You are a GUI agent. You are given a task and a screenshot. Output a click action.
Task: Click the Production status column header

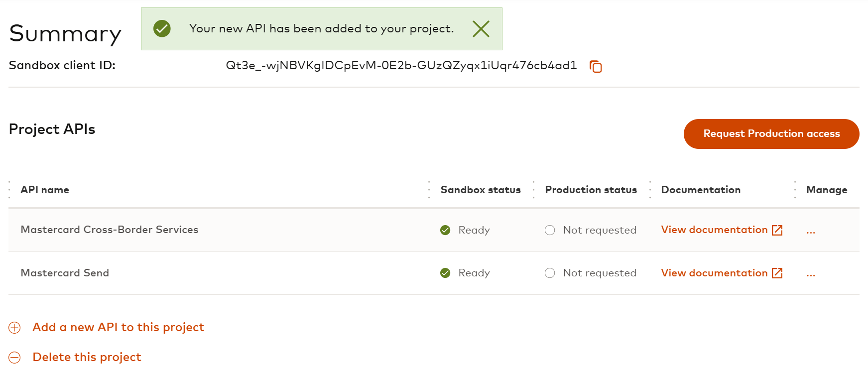click(x=591, y=190)
